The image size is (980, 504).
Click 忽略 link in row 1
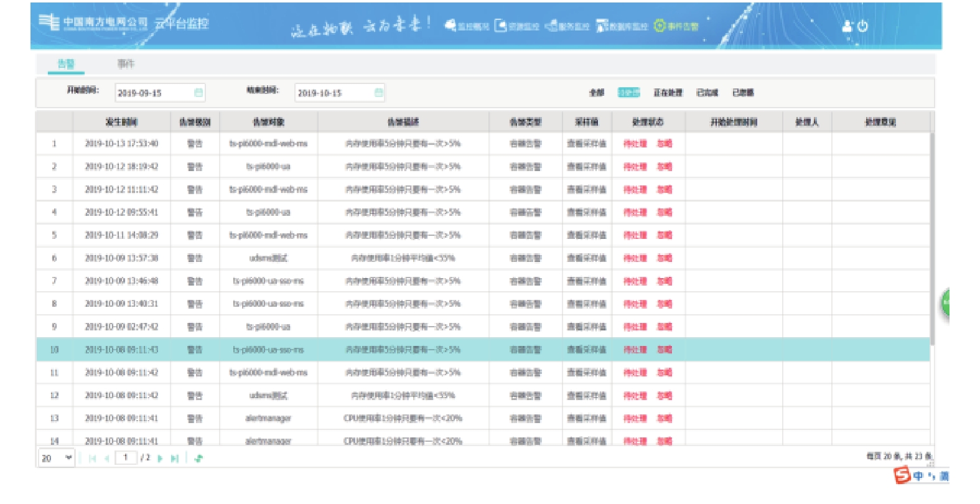click(665, 144)
